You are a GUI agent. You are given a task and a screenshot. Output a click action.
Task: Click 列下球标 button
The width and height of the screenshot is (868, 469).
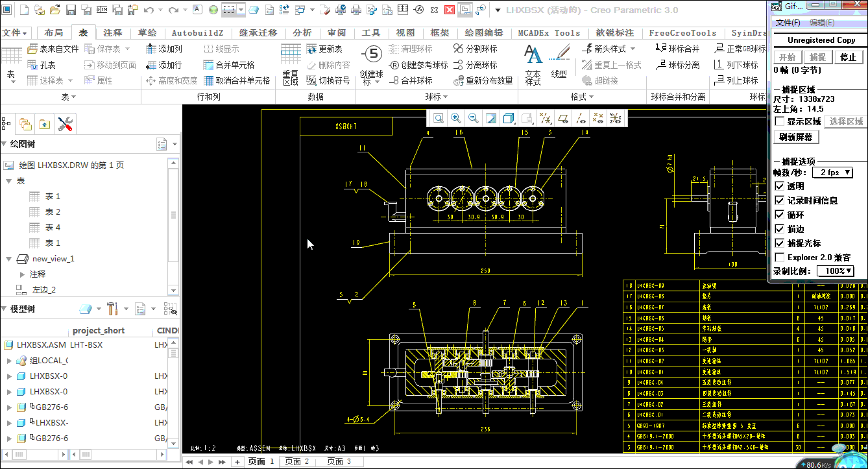point(736,65)
